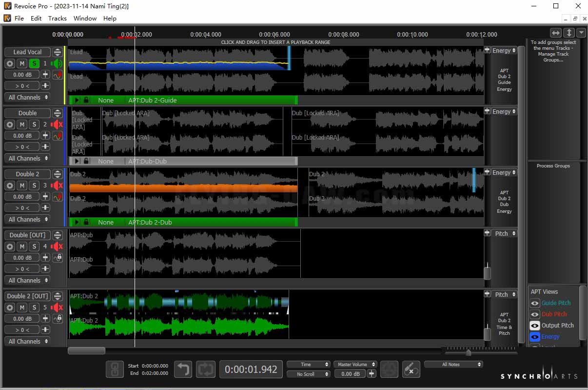Click the horizontal zoom-fit arrows icon
This screenshot has height=390, width=588.
click(556, 33)
